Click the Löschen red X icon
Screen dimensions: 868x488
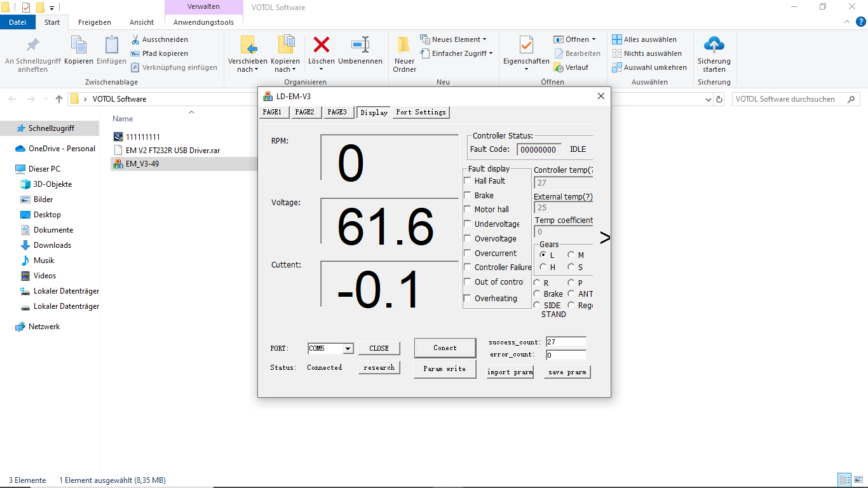[x=322, y=45]
